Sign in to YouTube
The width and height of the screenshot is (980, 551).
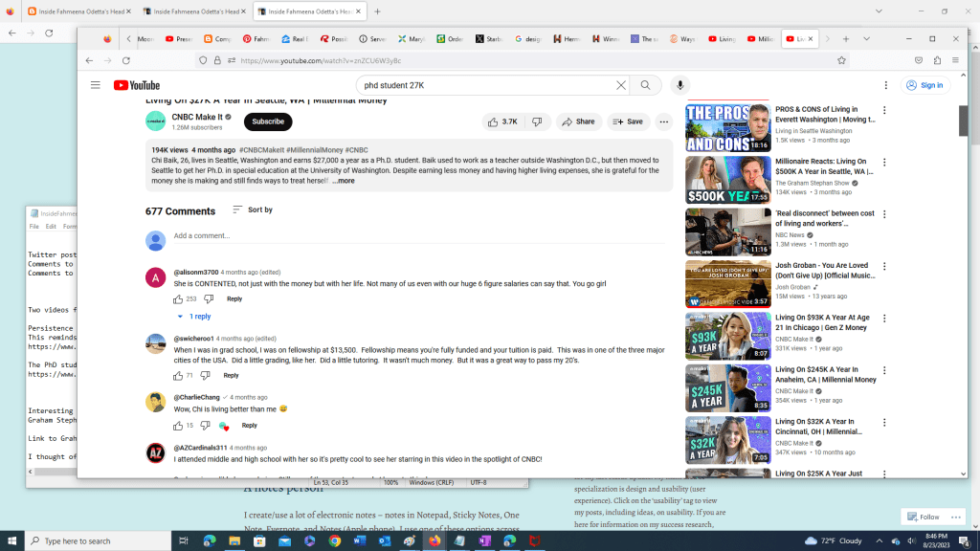[924, 84]
